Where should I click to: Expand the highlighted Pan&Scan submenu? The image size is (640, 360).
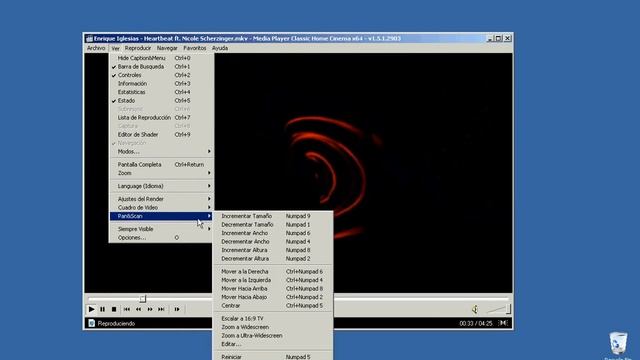click(x=162, y=216)
